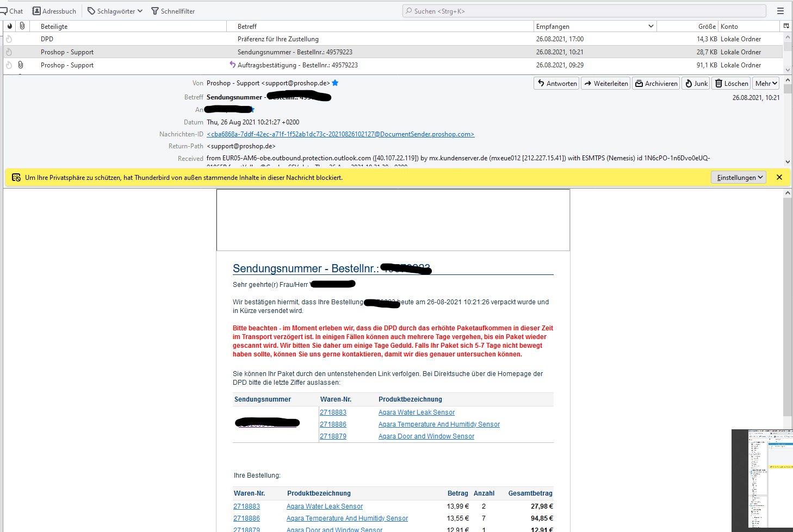
Task: Click the header pane scrollbar down arrow
Action: tap(788, 161)
